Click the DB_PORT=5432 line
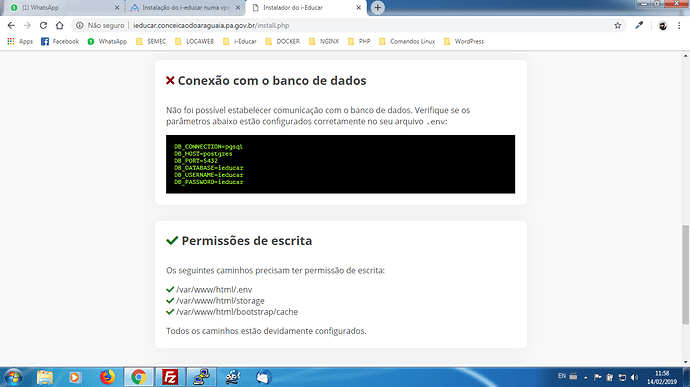690x387 pixels. [x=196, y=161]
